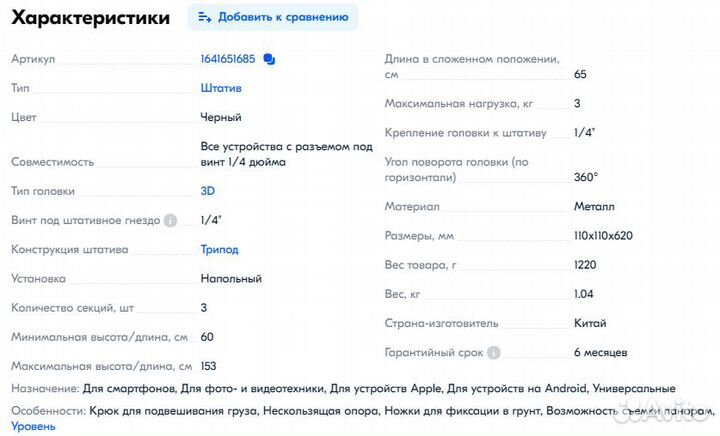Open the Трипод construction link

point(219,249)
